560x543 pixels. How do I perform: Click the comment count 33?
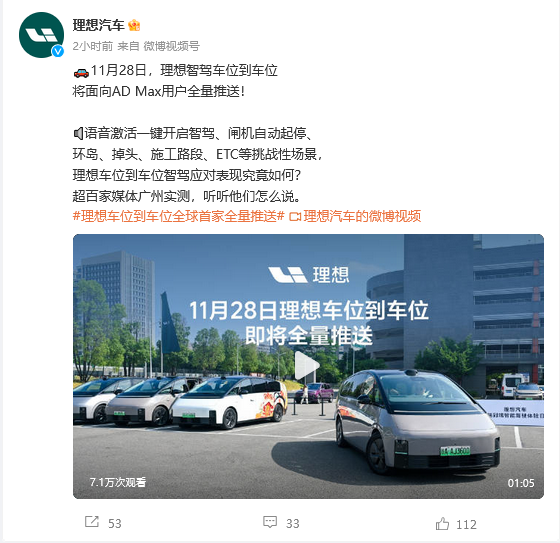coord(292,523)
